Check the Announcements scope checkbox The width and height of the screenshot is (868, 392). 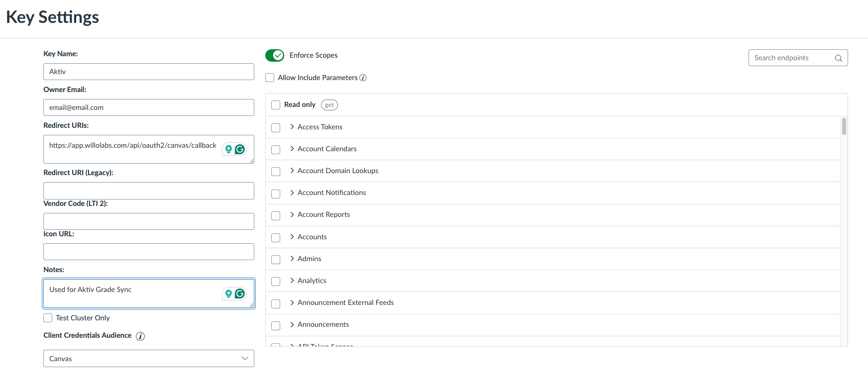click(x=276, y=326)
